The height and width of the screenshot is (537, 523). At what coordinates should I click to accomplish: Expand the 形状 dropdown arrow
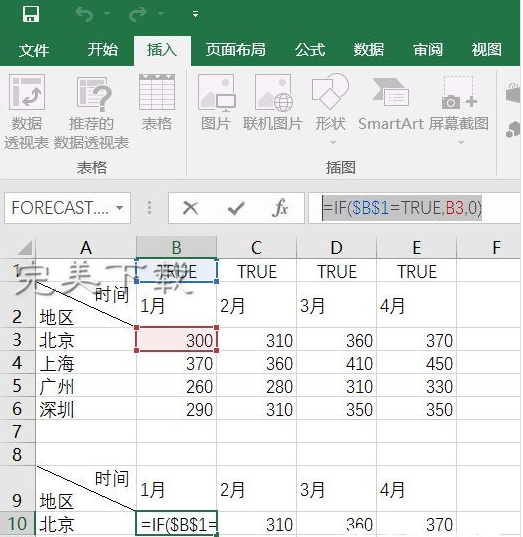pos(333,142)
